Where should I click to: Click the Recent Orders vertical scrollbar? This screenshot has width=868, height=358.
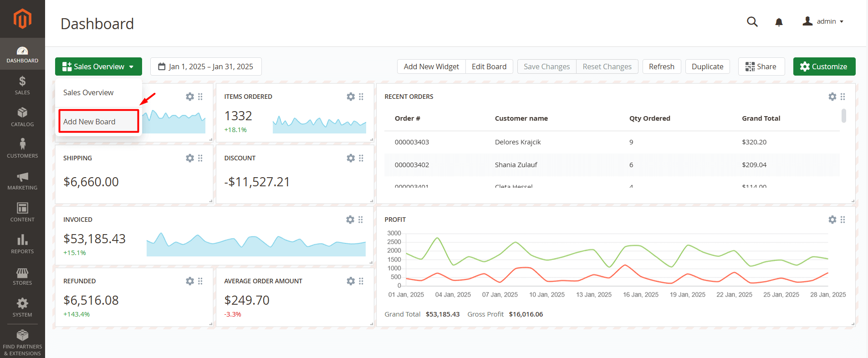click(843, 116)
